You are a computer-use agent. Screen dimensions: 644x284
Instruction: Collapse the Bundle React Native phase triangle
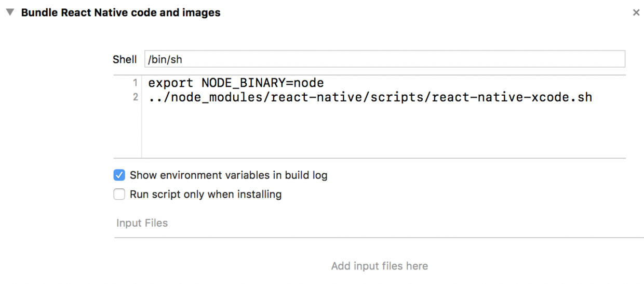click(10, 12)
